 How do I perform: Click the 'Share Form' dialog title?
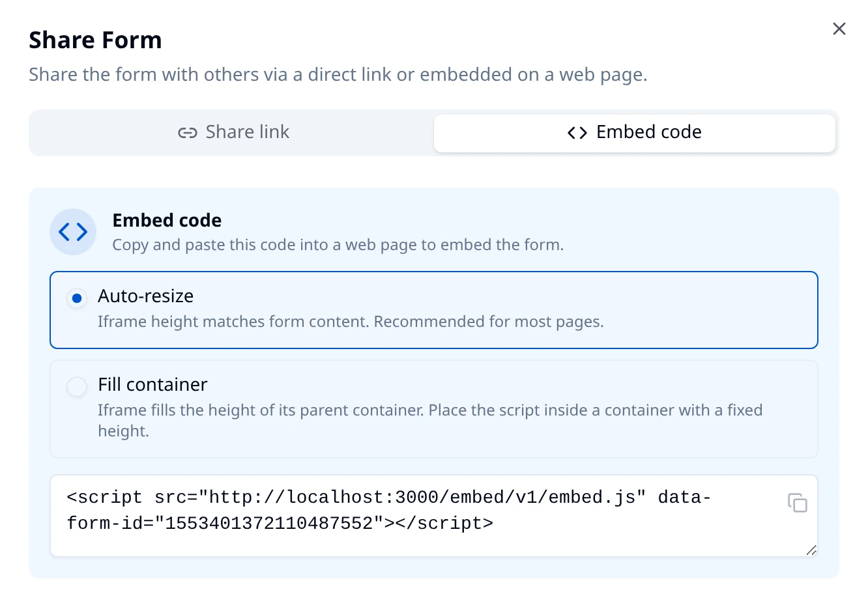click(x=95, y=40)
